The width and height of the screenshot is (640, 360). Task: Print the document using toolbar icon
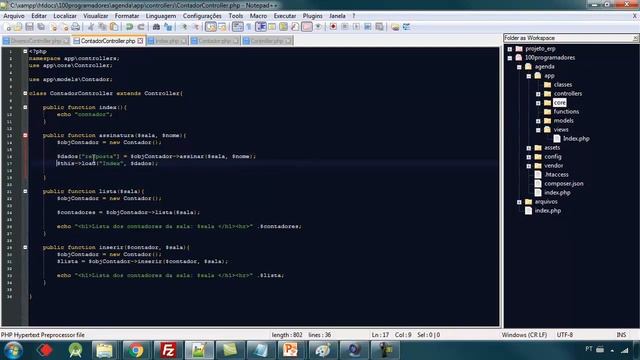coord(76,27)
